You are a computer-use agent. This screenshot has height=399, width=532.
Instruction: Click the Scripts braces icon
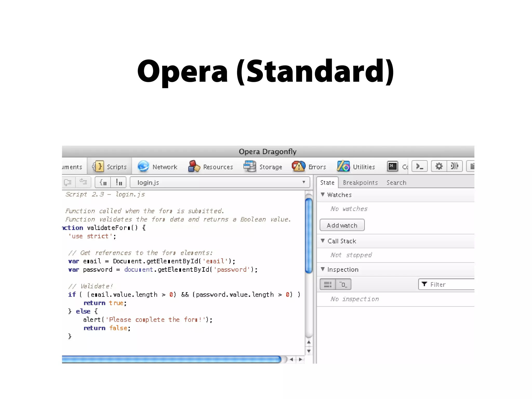pyautogui.click(x=98, y=166)
